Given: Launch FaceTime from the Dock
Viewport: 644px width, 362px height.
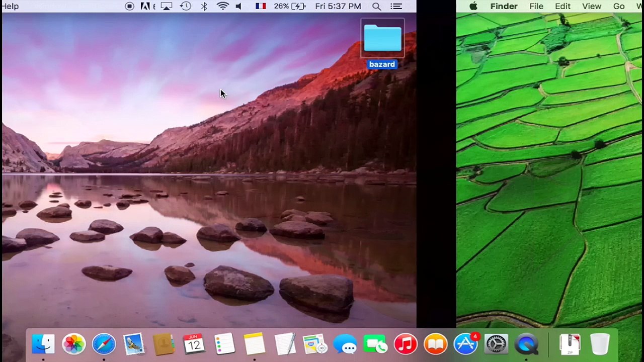Looking at the screenshot, I should (x=375, y=344).
